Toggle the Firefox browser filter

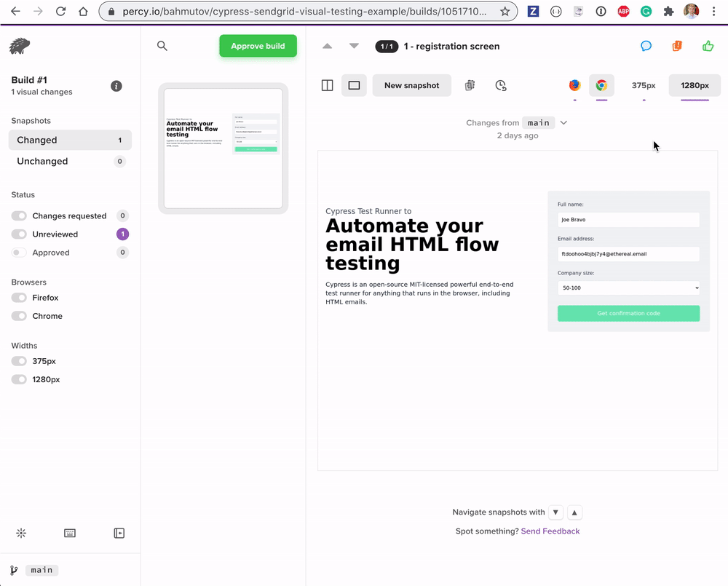pyautogui.click(x=19, y=298)
